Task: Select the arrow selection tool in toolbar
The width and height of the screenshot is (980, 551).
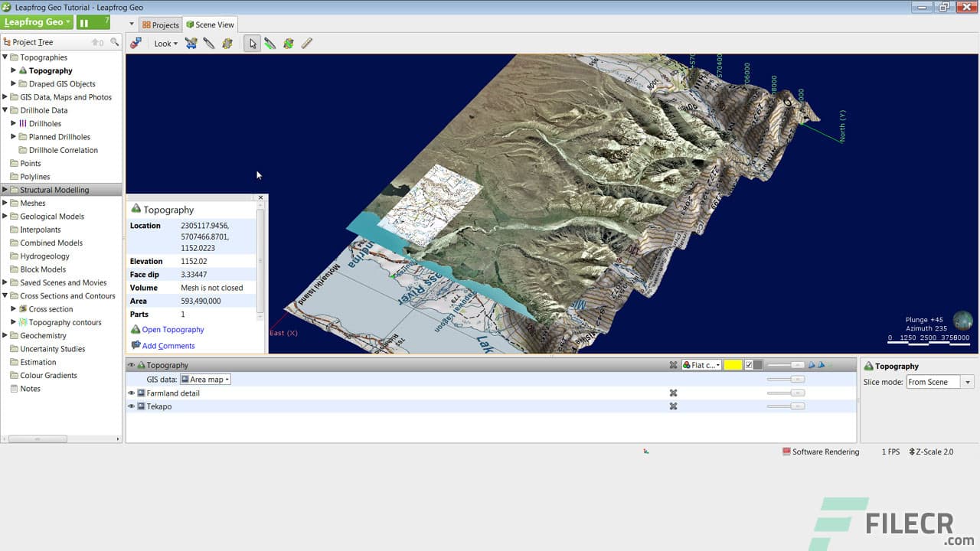Action: tap(253, 44)
